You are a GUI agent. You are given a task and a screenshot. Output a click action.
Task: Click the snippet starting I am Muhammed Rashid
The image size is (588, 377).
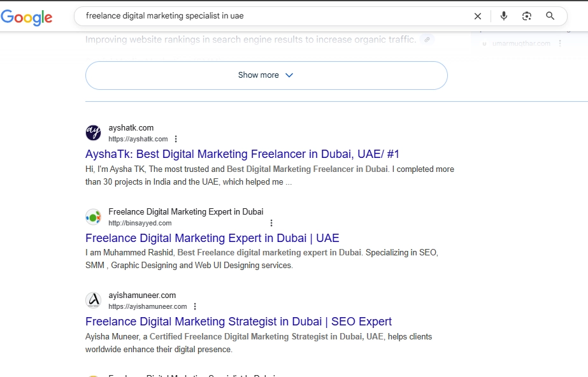[x=262, y=259]
